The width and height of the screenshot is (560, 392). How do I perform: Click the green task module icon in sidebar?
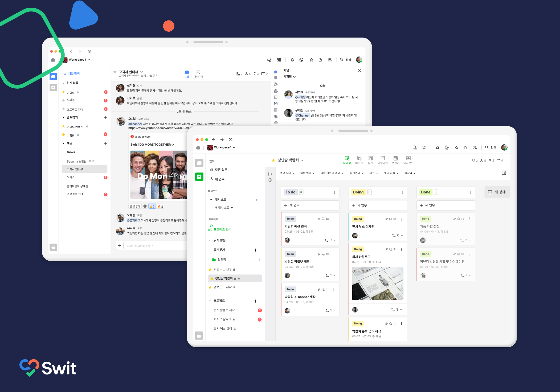point(199,176)
